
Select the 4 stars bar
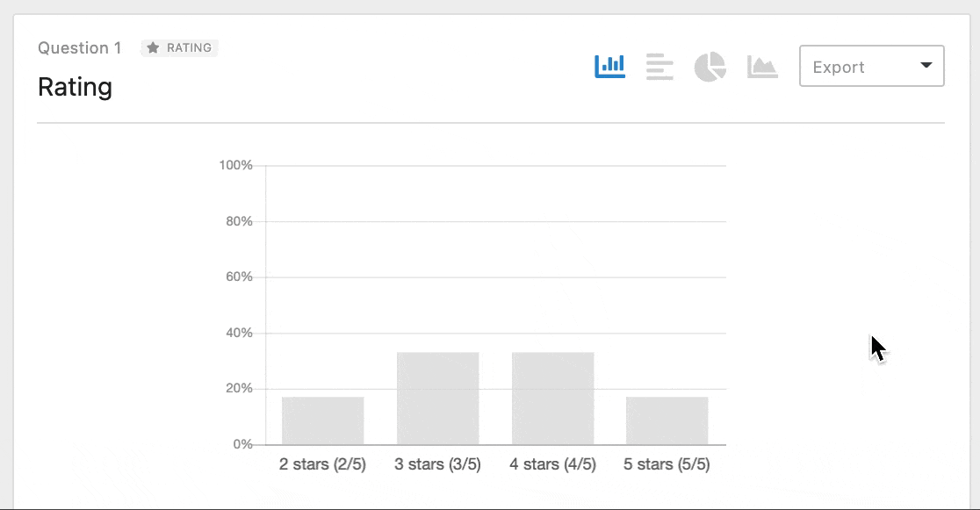553,399
